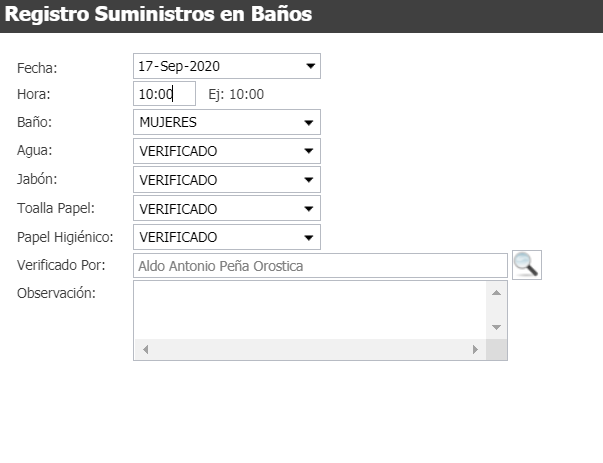Viewport: 603px width, 463px height.
Task: Click the magnifying glass search icon
Action: point(527,265)
